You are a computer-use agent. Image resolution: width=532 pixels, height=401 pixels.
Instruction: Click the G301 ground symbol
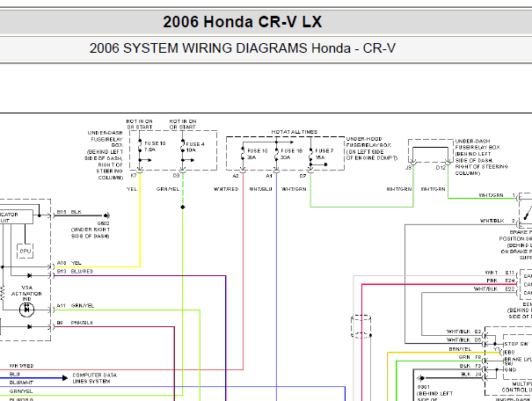420,378
